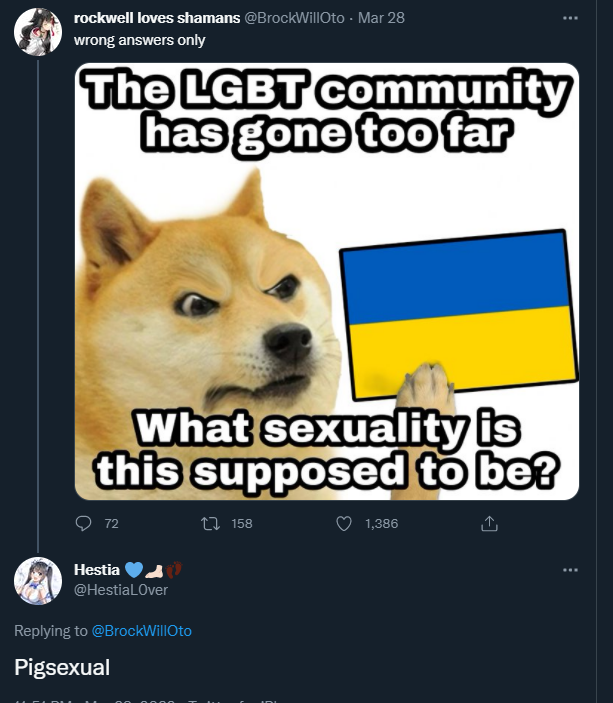Click the 72 replies count
The height and width of the screenshot is (703, 613).
111,524
